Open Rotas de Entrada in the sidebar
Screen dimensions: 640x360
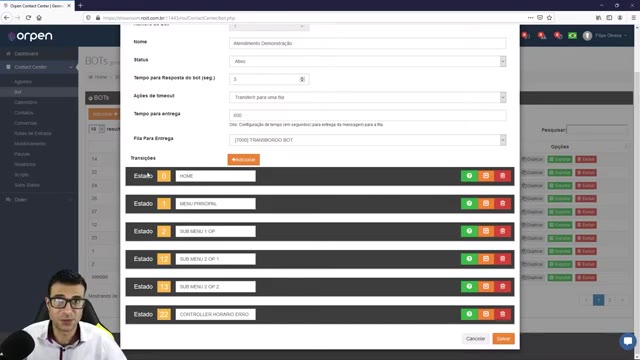[33, 133]
